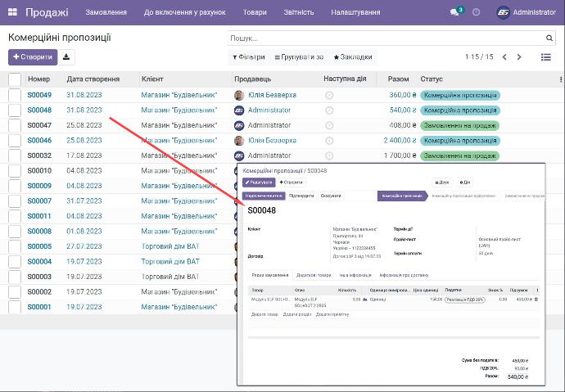Switch to list view icon
Image resolution: width=565 pixels, height=392 pixels.
546,57
